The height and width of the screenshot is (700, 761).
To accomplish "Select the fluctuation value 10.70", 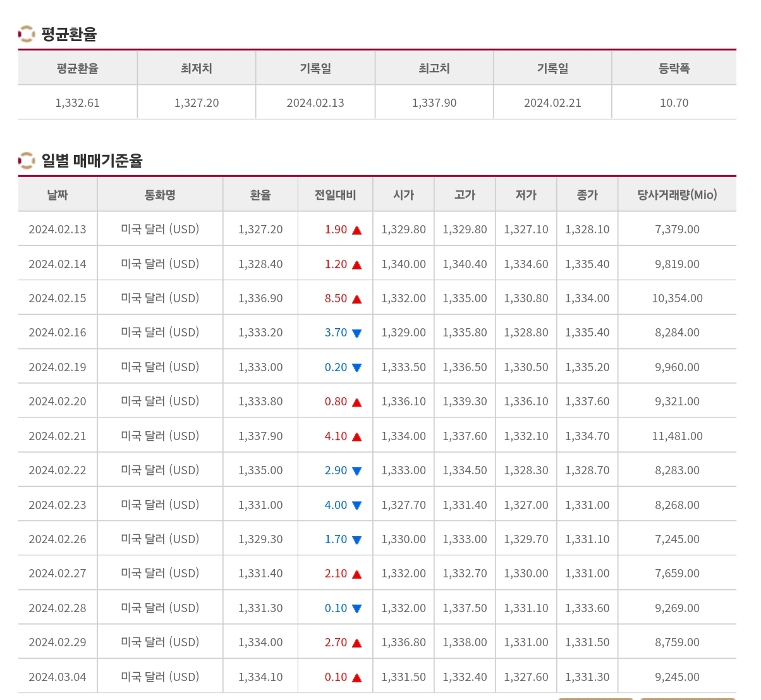I will 674,103.
